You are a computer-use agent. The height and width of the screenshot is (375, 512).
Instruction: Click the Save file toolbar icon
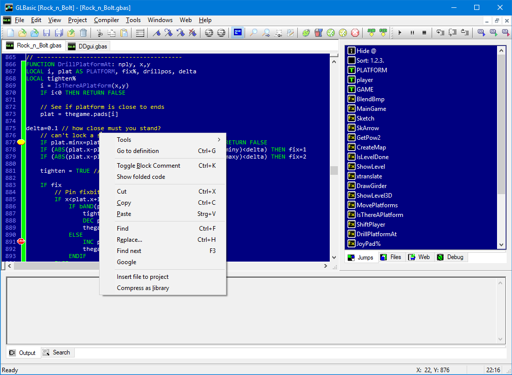(x=47, y=33)
